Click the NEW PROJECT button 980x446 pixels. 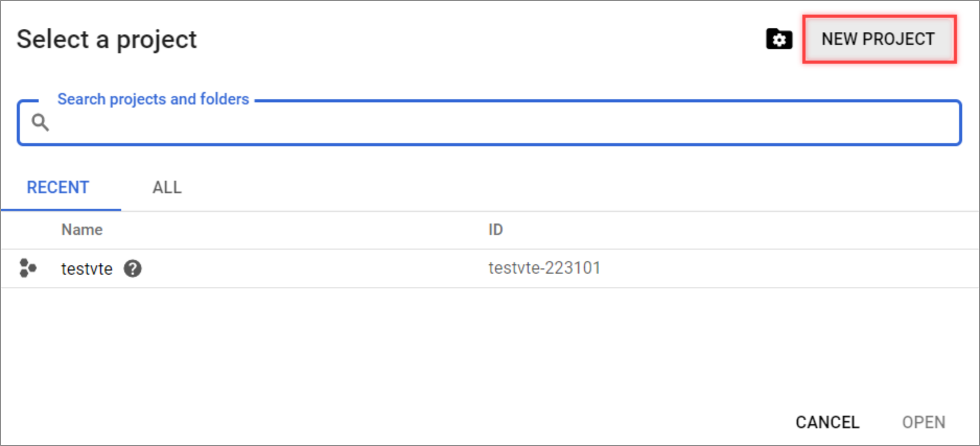point(879,39)
